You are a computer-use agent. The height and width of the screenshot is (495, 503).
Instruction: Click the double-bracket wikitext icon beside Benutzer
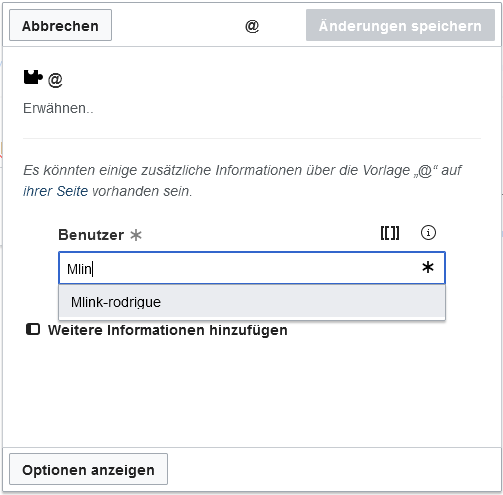tap(390, 233)
